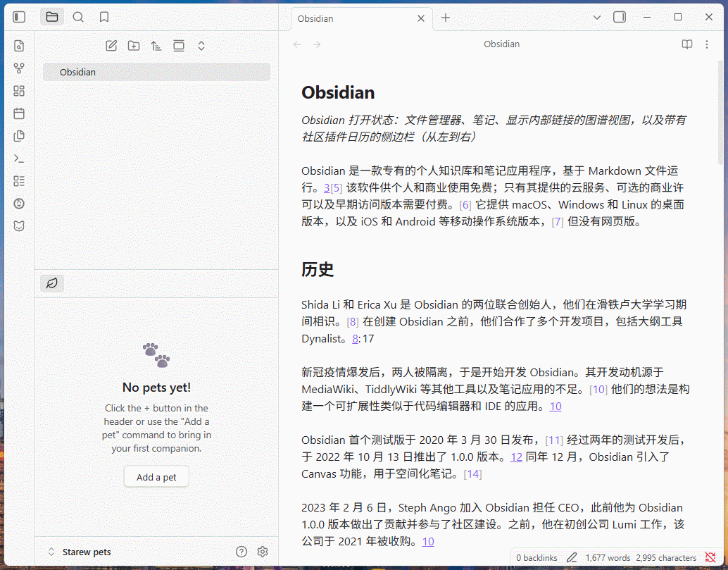Follow citation link [8] after 间相识
Viewport: 728px width, 570px height.
point(353,322)
